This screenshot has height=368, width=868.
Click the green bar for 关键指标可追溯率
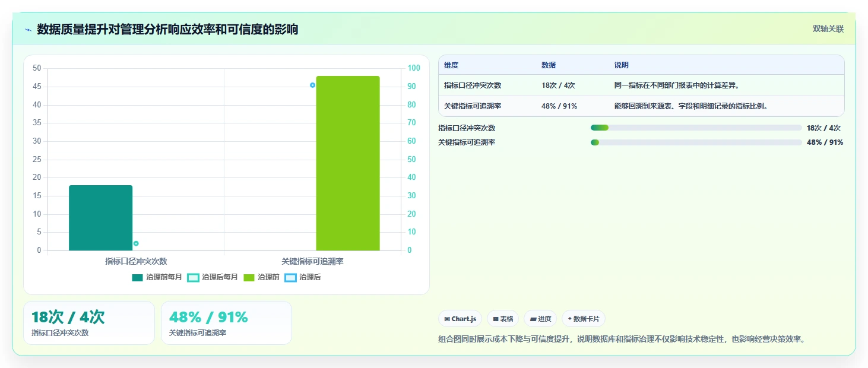(348, 163)
